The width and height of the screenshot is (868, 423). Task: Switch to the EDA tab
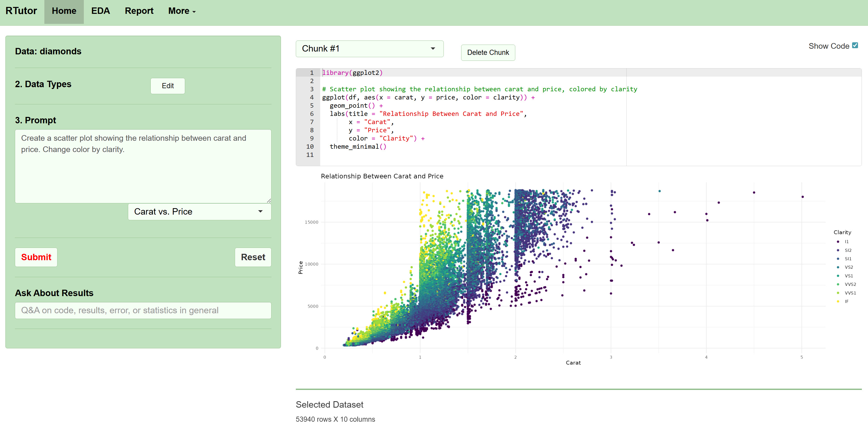100,11
